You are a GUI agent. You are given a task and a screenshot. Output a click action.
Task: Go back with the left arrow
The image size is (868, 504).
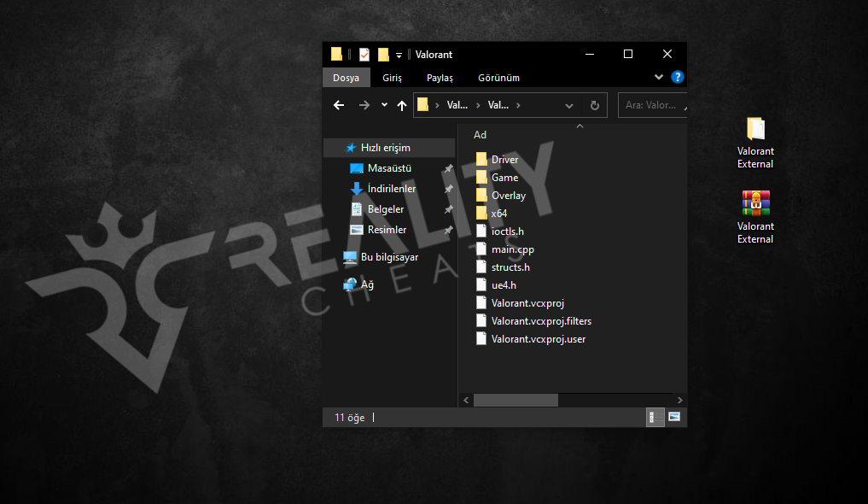coord(339,105)
